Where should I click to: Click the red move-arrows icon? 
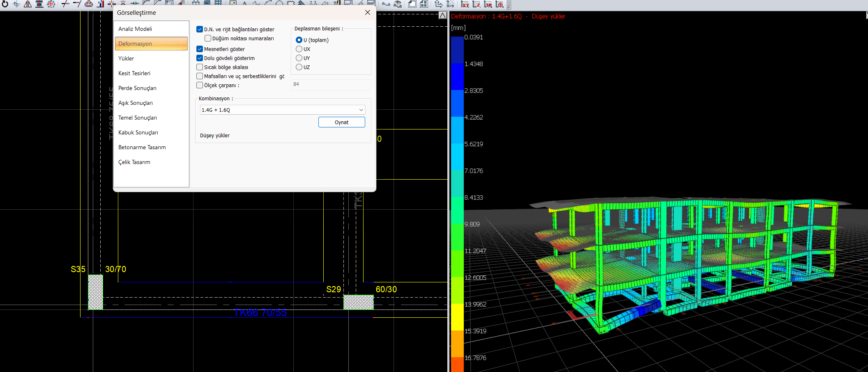click(x=51, y=4)
